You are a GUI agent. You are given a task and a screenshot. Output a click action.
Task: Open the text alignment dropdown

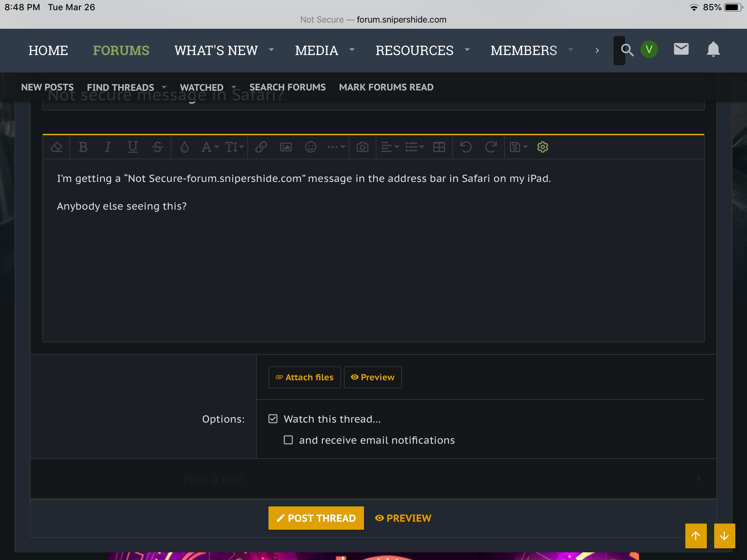coord(390,147)
